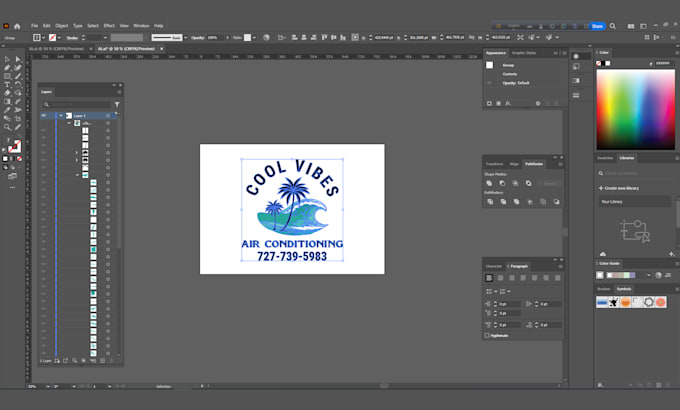680x410 pixels.
Task: Click the Opacity label in control bar
Action: click(197, 38)
